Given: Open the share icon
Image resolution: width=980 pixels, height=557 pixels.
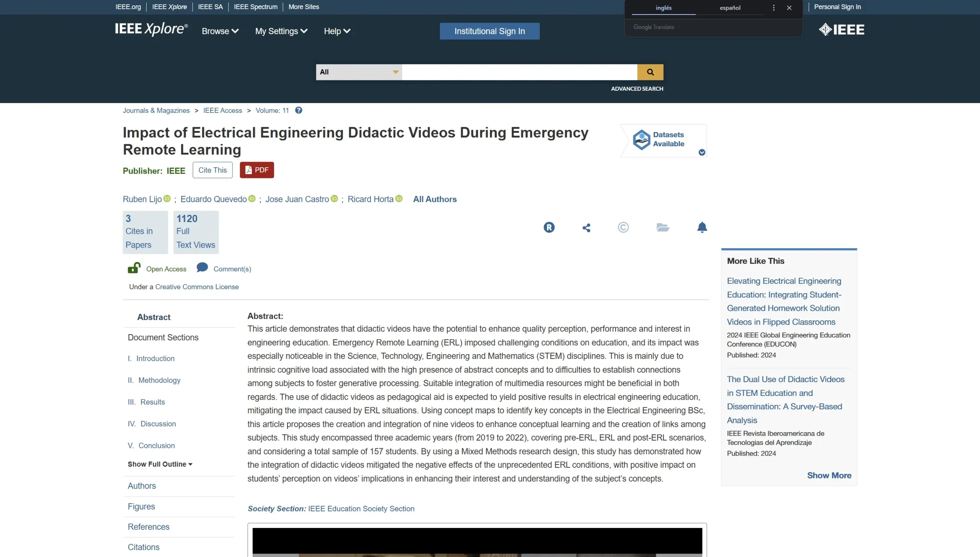Looking at the screenshot, I should (x=586, y=228).
